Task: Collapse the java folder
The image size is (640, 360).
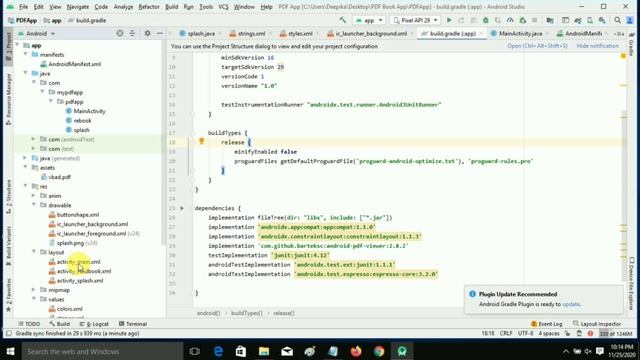Action: click(x=25, y=73)
